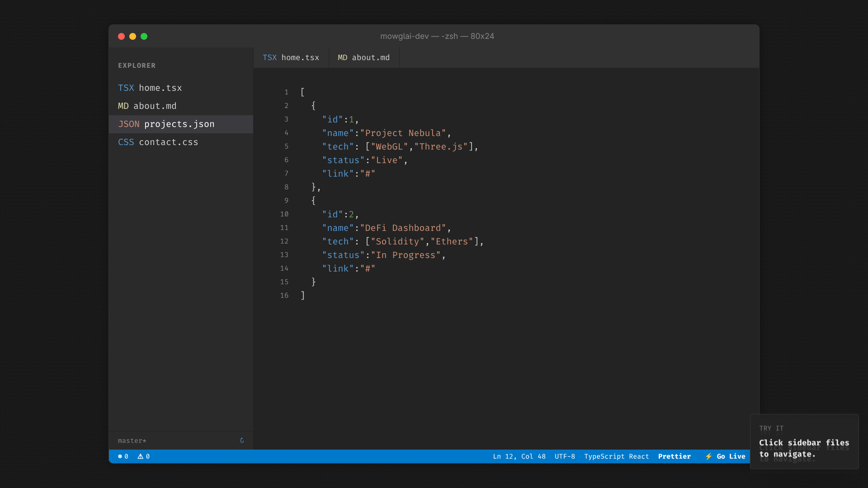This screenshot has width=868, height=488.
Task: Select about.md in the Explorer sidebar
Action: [155, 106]
